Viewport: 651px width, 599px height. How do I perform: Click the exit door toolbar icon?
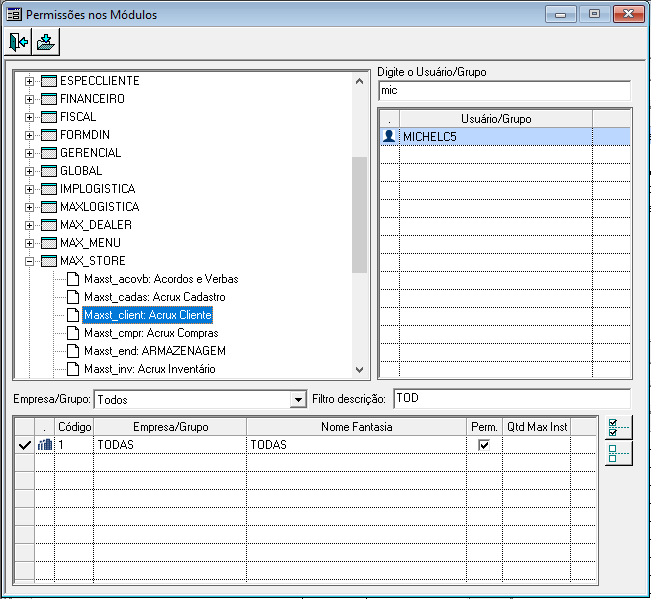point(18,42)
